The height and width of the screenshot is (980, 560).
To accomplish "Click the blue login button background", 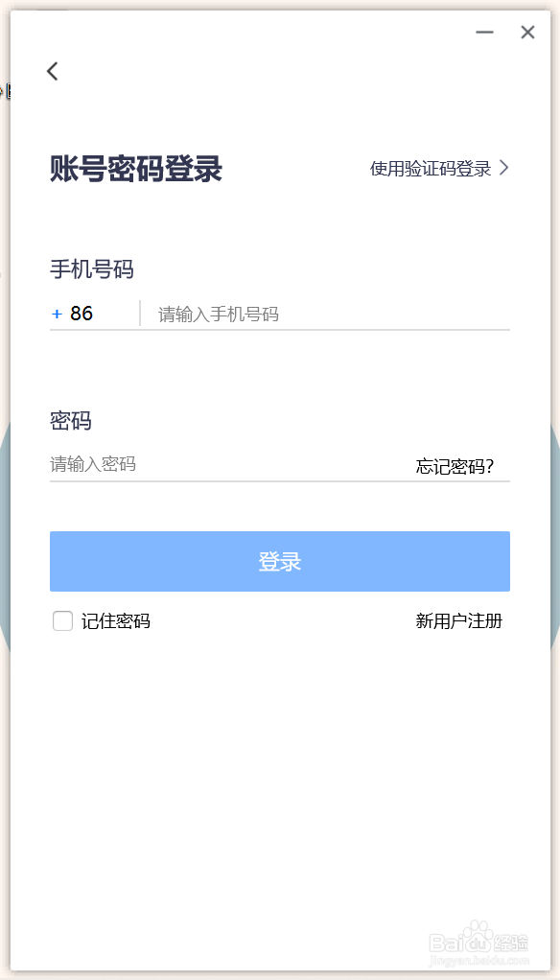I will coord(279,561).
